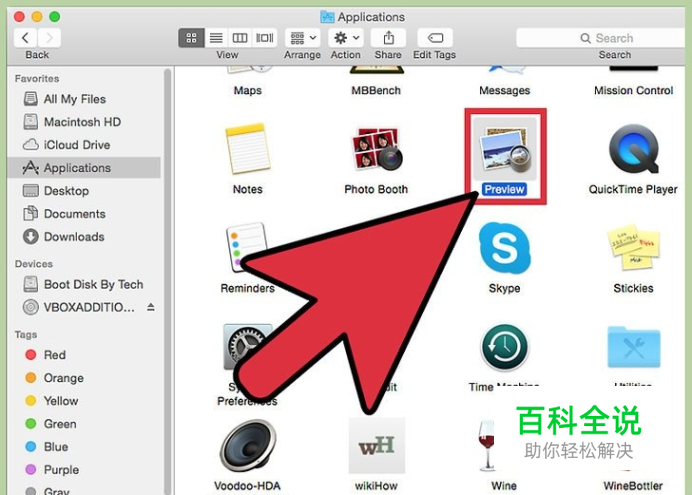The height and width of the screenshot is (495, 692).
Task: Click the Applications folder title icon
Action: pyautogui.click(x=327, y=17)
